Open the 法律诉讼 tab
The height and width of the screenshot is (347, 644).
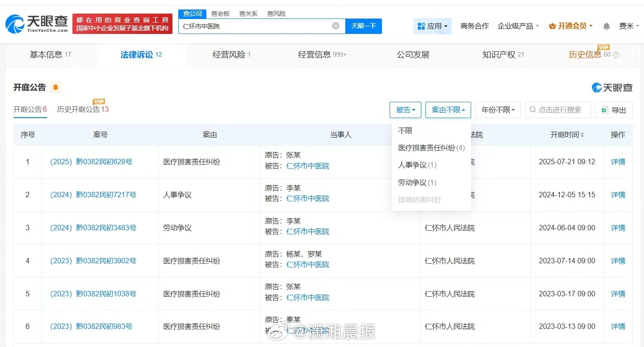coord(141,55)
